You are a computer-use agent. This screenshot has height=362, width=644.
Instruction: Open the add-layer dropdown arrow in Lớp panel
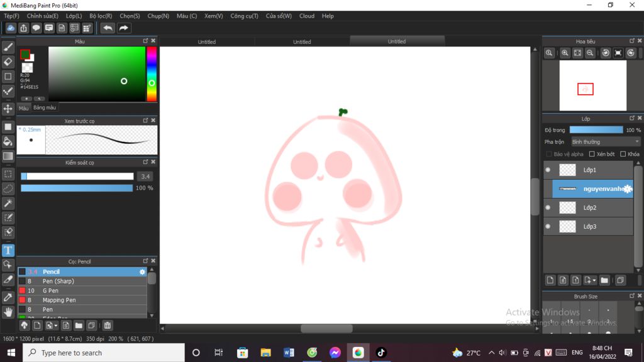[594, 280]
